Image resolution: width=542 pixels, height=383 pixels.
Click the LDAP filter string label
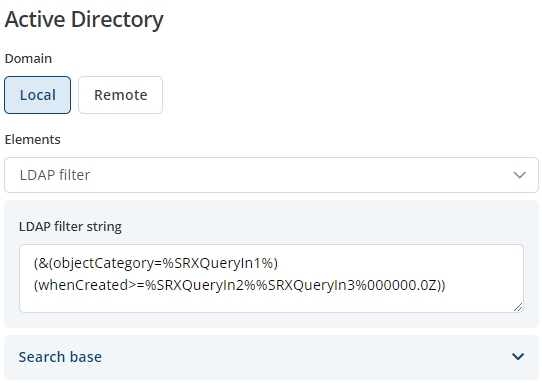click(70, 227)
